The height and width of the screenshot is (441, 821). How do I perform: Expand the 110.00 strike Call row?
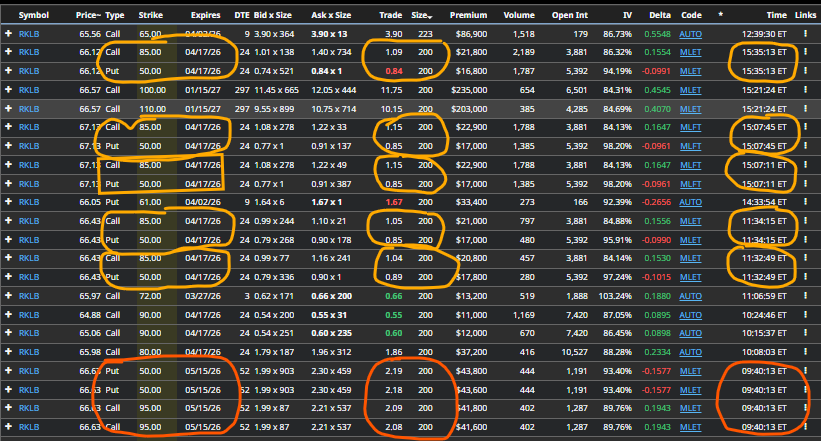[x=8, y=109]
